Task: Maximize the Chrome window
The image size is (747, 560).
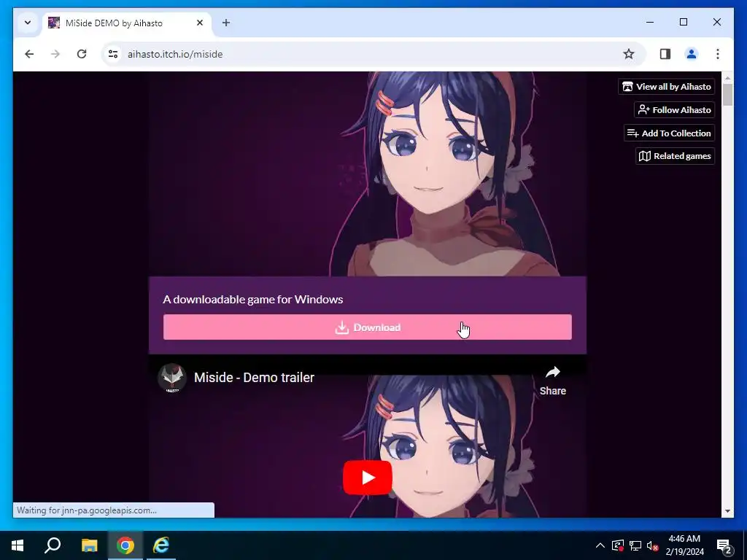Action: point(683,22)
